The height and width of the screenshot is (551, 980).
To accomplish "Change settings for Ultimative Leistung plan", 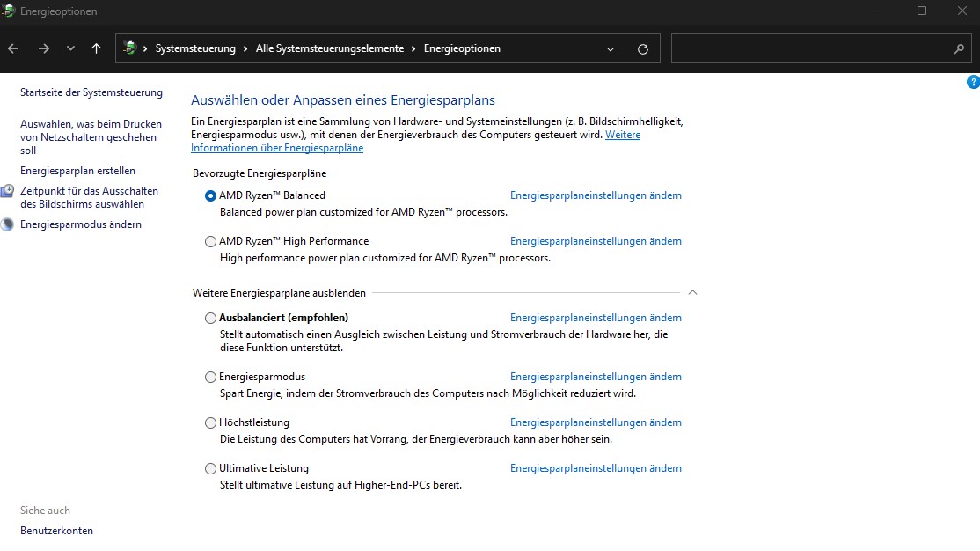I will coord(596,467).
